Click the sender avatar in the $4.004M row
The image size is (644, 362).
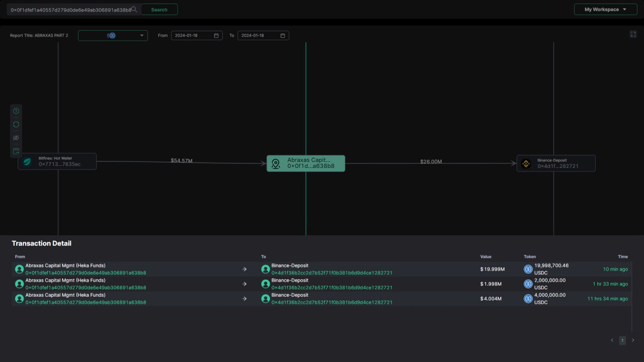pyautogui.click(x=19, y=299)
